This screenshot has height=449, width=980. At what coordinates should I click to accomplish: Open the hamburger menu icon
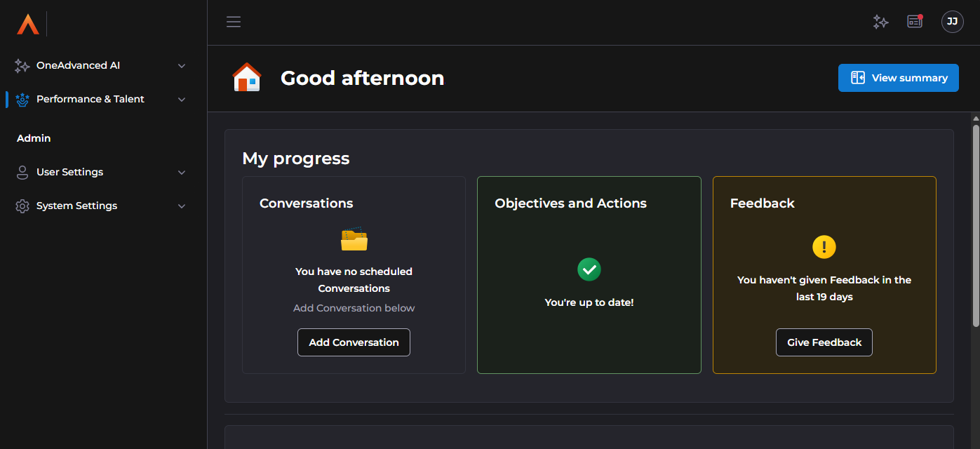click(234, 22)
